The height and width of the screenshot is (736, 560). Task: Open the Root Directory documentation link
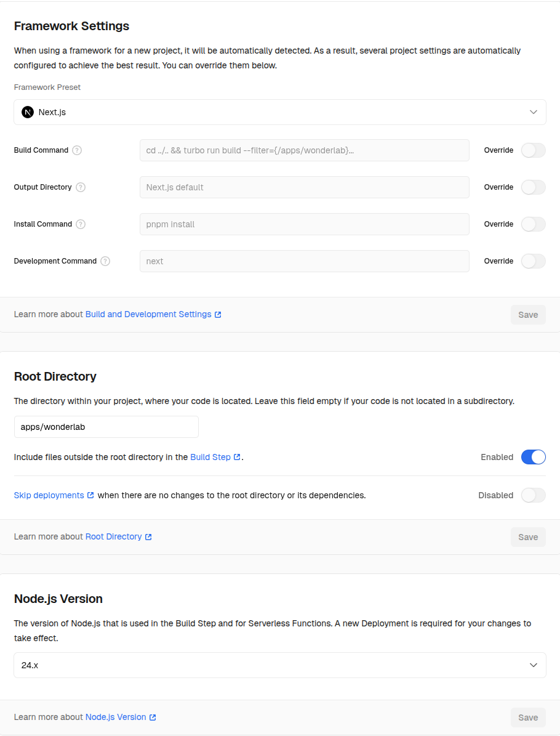114,537
